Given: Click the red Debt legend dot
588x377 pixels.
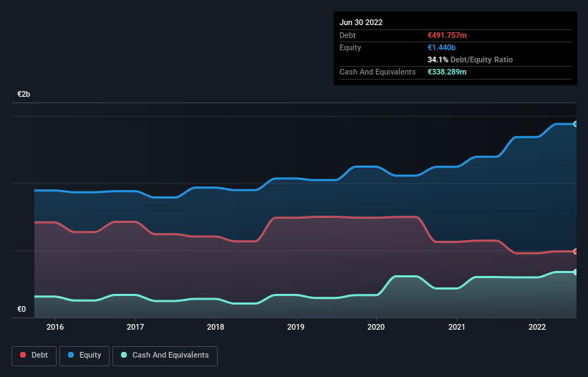Looking at the screenshot, I should [x=23, y=355].
